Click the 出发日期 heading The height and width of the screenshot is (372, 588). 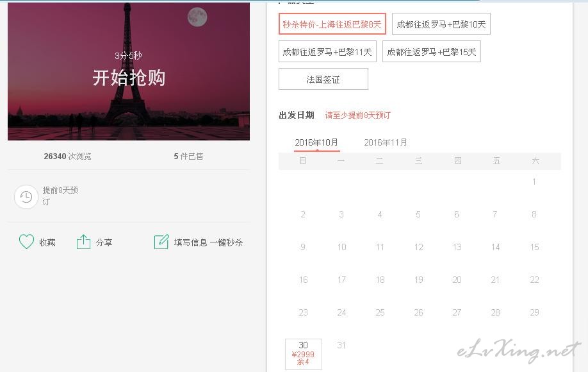tap(297, 115)
